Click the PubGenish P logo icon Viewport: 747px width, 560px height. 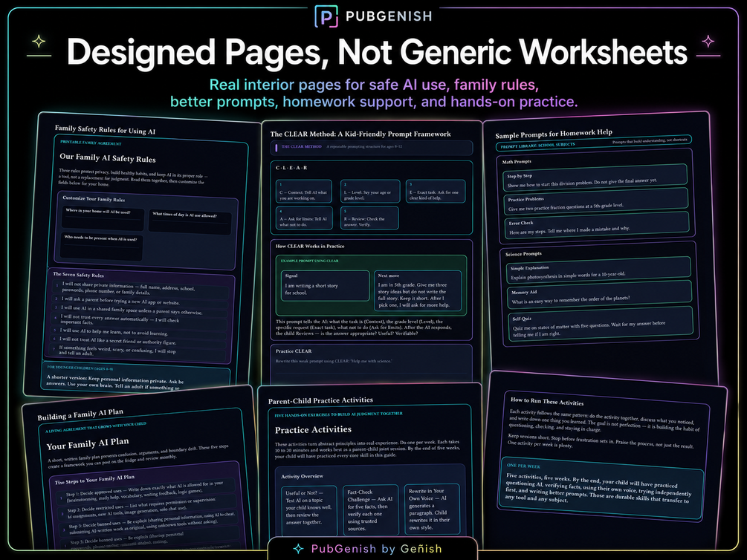point(326,16)
